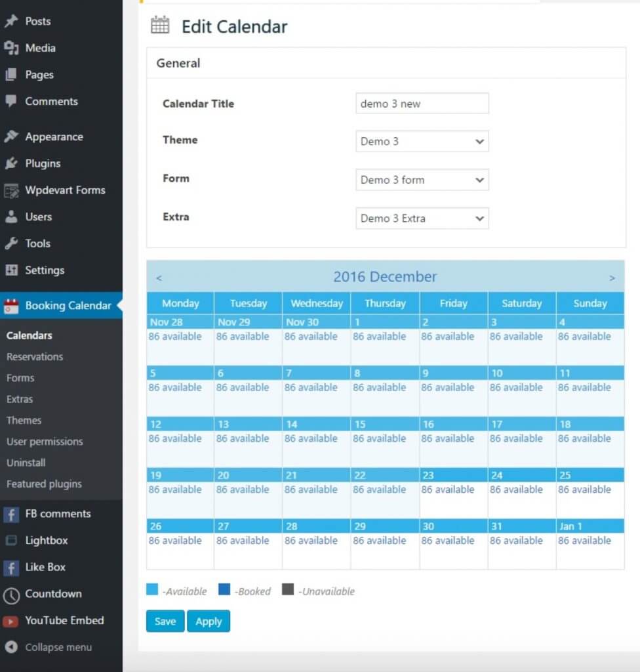This screenshot has width=640, height=672.
Task: Click the Booked legend color swatch
Action: 224,590
